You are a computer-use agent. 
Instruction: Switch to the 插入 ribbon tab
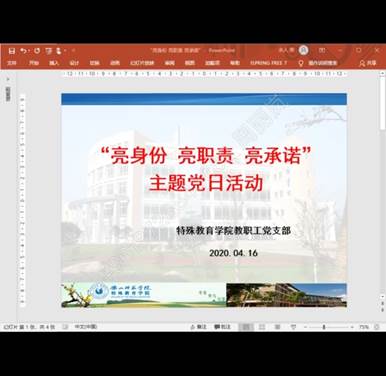[x=54, y=63]
